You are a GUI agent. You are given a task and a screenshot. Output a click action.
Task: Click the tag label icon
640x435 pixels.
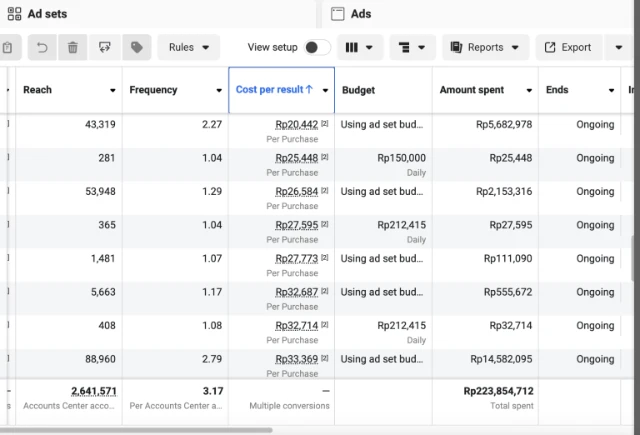tap(135, 47)
